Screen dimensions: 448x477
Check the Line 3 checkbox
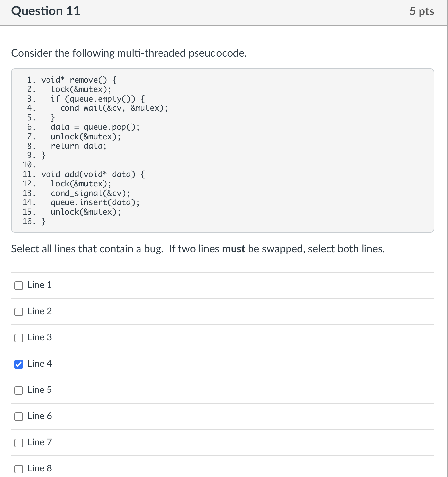(x=19, y=338)
